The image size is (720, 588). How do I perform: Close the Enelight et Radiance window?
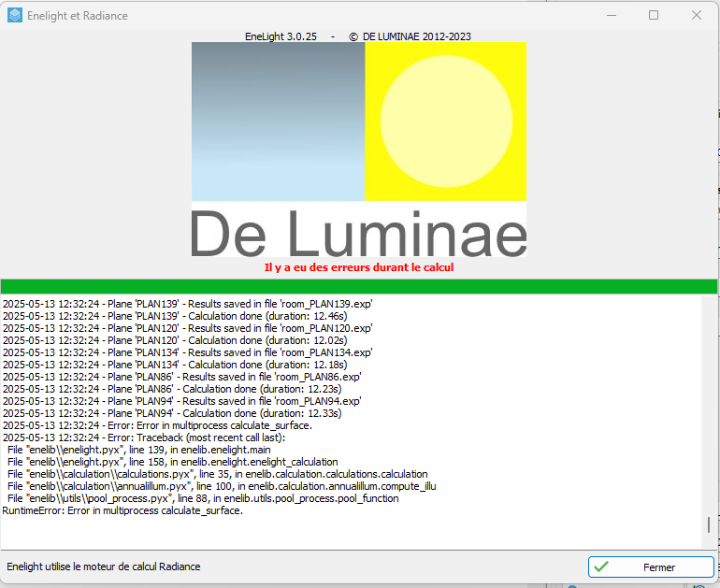click(x=696, y=15)
